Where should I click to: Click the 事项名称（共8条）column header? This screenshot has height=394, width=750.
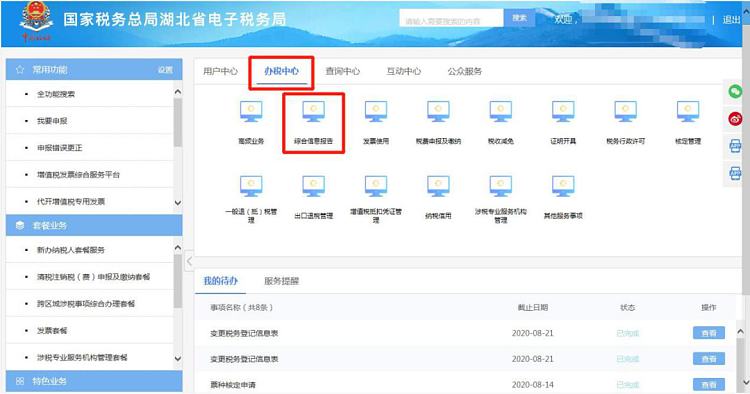click(242, 307)
